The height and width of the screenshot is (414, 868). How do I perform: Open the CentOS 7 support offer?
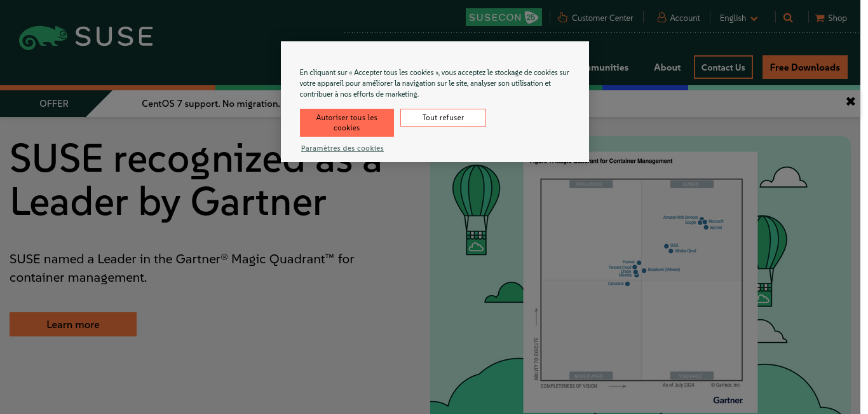point(211,104)
